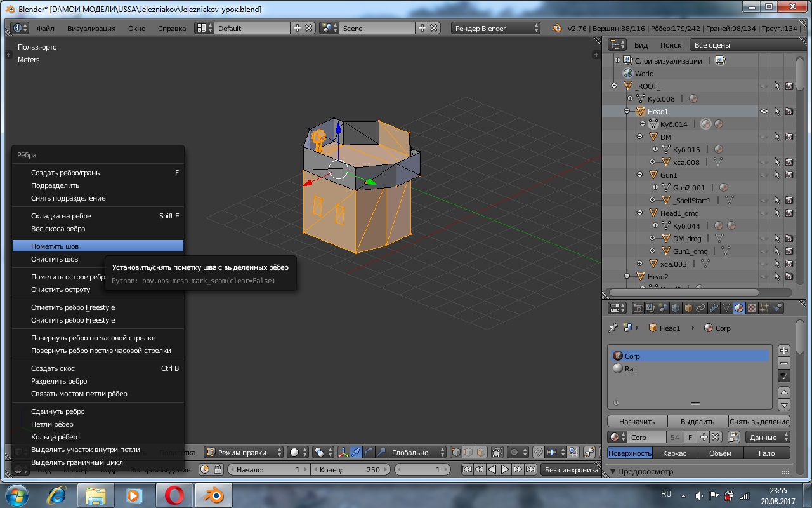Image resolution: width=812 pixels, height=508 pixels.
Task: Click the Снять выделение button
Action: point(759,422)
